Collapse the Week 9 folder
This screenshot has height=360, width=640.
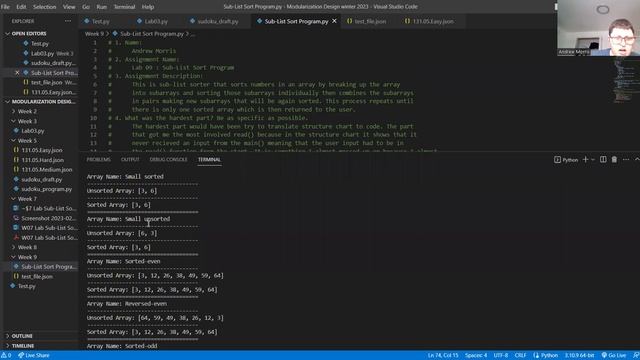pyautogui.click(x=27, y=257)
